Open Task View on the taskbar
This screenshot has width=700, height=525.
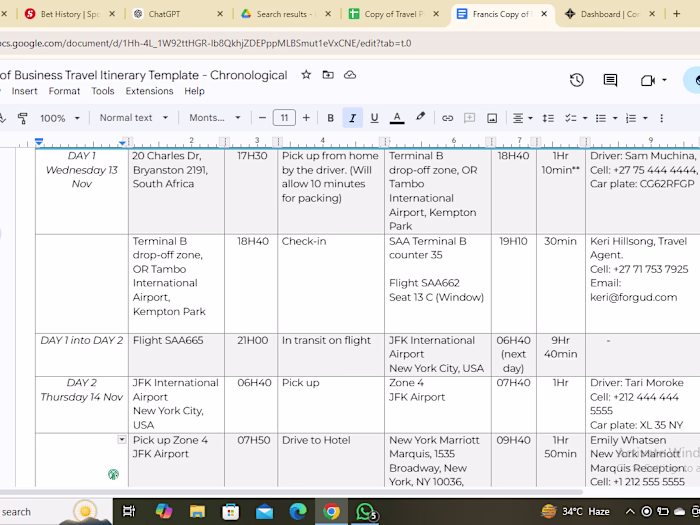[x=129, y=511]
